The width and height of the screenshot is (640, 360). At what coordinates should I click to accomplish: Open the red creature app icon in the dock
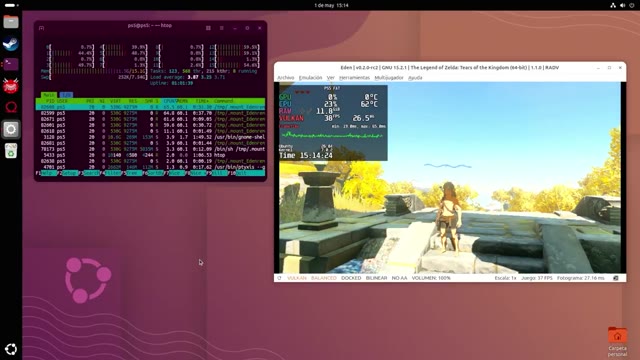(11, 86)
